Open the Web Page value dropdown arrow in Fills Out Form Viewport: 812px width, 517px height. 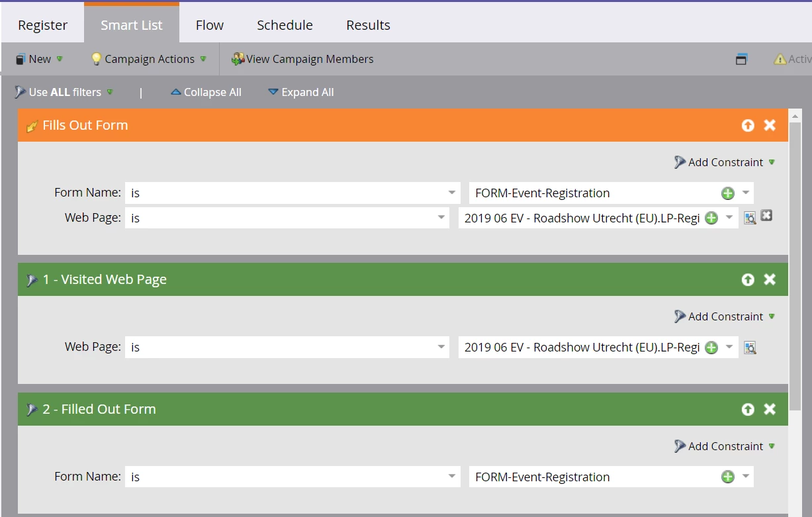[x=729, y=218]
